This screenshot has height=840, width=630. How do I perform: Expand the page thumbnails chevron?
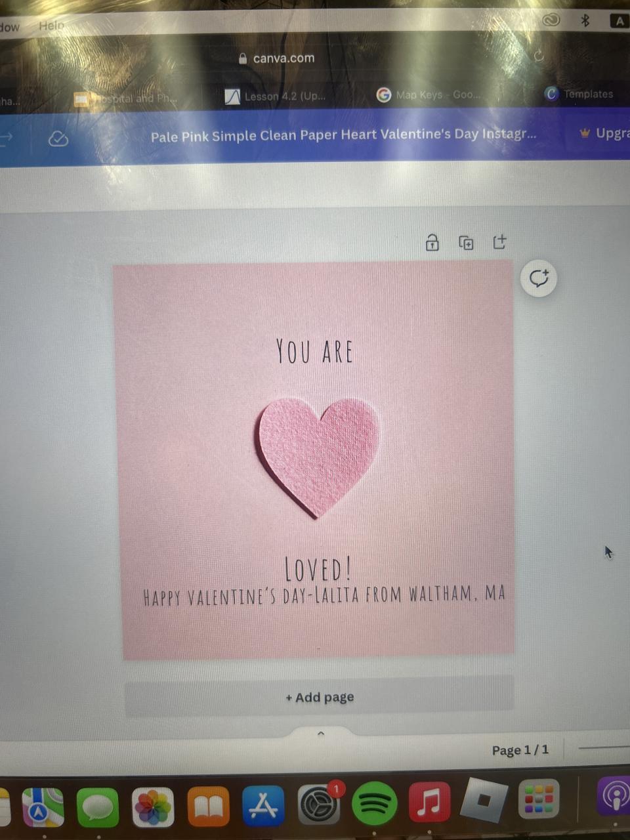coord(321,733)
